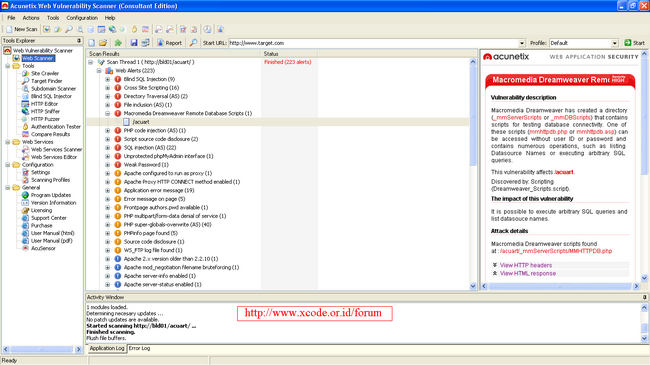Click HTTP Sniffer globe icon in top toolbar
650x365 pixels.
[x=112, y=29]
